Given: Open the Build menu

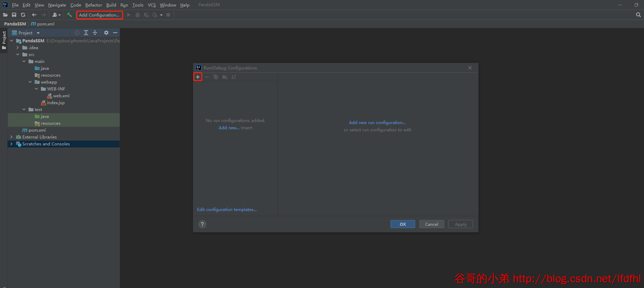Looking at the screenshot, I should [111, 5].
